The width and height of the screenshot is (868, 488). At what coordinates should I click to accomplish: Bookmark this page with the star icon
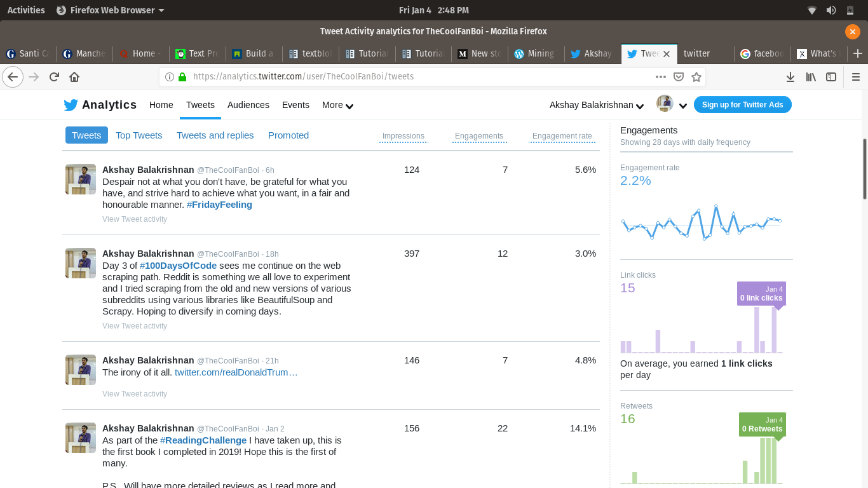tap(696, 77)
